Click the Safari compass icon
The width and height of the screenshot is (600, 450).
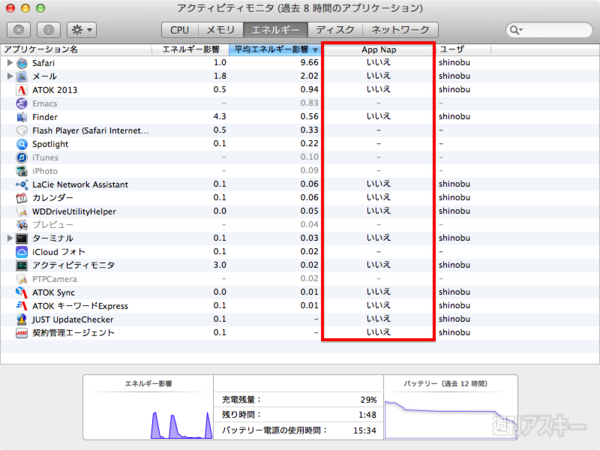coord(22,63)
